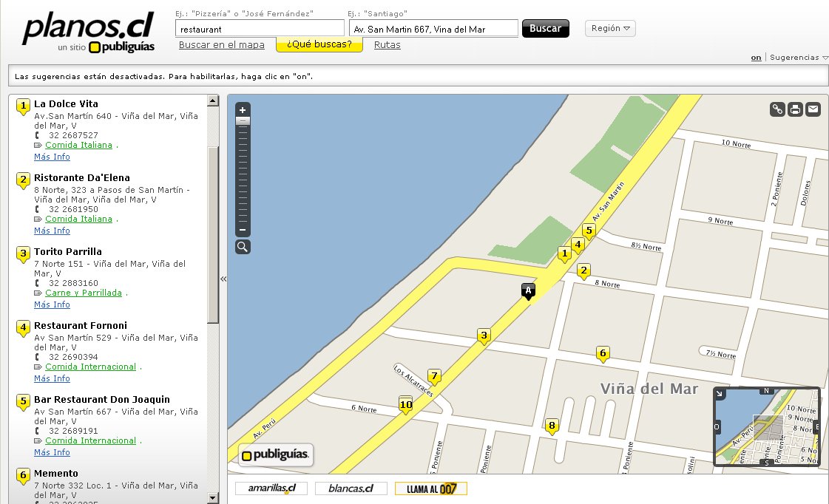Image resolution: width=829 pixels, height=504 pixels.
Task: Get the map link via the chain icon
Action: 777,109
